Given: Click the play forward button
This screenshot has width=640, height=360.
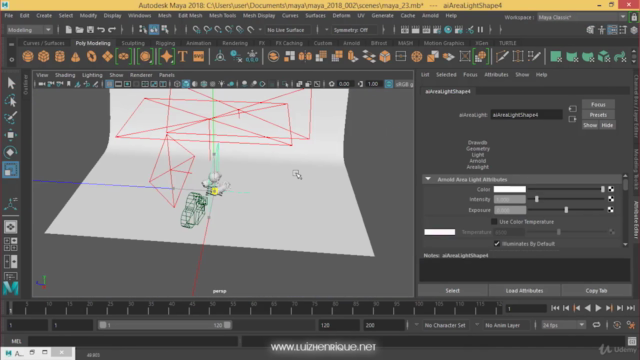Looking at the screenshot, I should pos(598,308).
